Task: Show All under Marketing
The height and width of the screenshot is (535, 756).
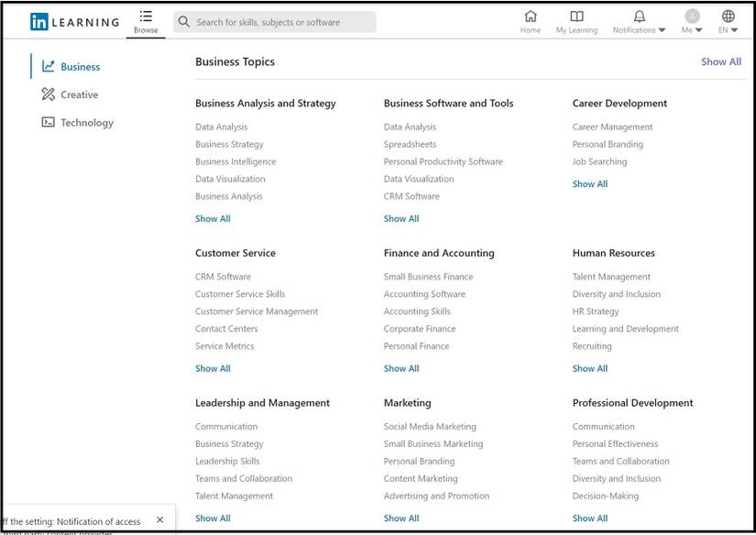Action: pos(401,519)
